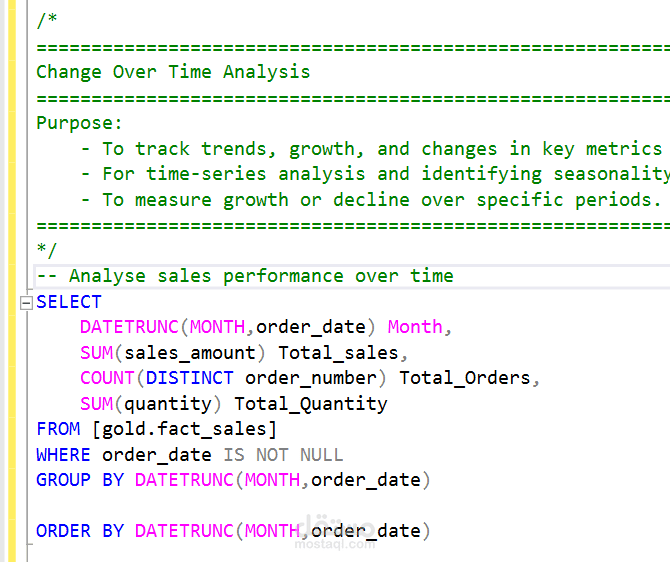Viewport: 670px width, 562px height.
Task: Click the COUNT function name
Action: pos(107,378)
